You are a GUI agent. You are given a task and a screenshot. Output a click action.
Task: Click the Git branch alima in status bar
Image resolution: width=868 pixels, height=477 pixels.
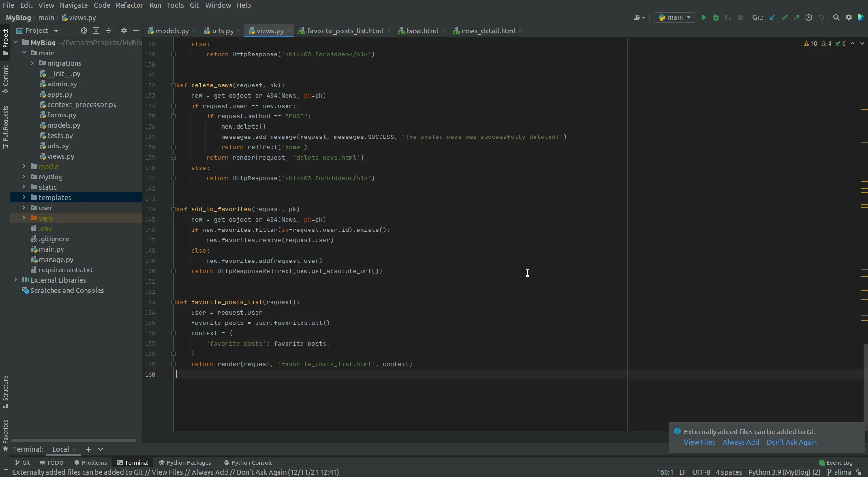tap(838, 472)
